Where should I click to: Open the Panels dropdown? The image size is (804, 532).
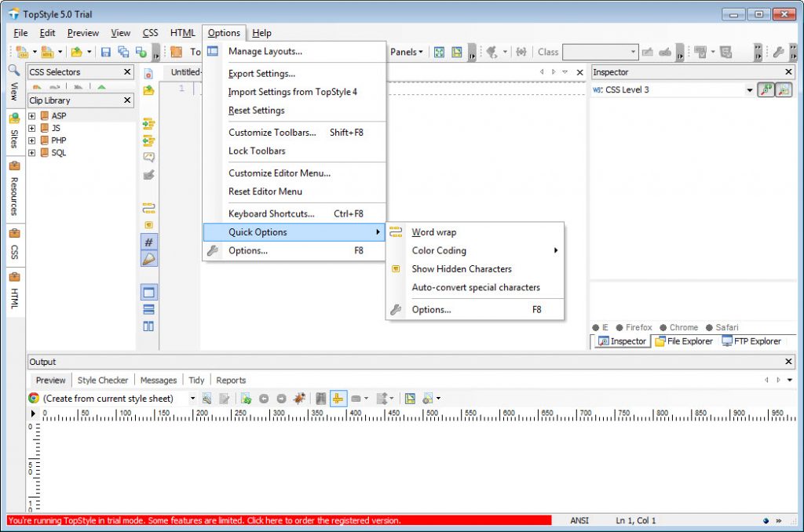click(x=406, y=52)
